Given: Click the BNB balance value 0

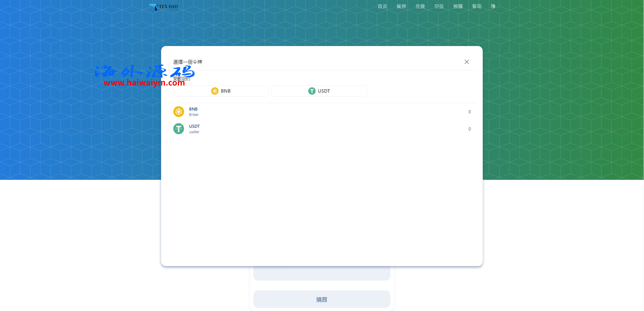Looking at the screenshot, I should click(x=469, y=112).
